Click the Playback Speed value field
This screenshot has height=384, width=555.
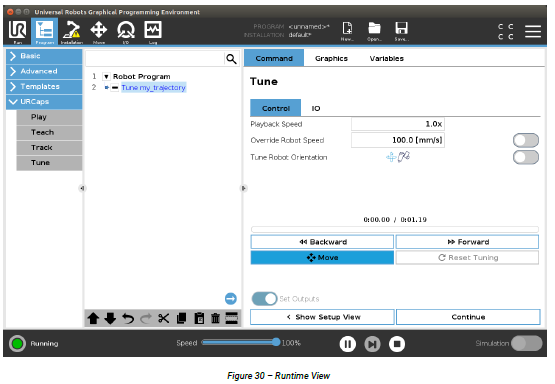point(398,124)
